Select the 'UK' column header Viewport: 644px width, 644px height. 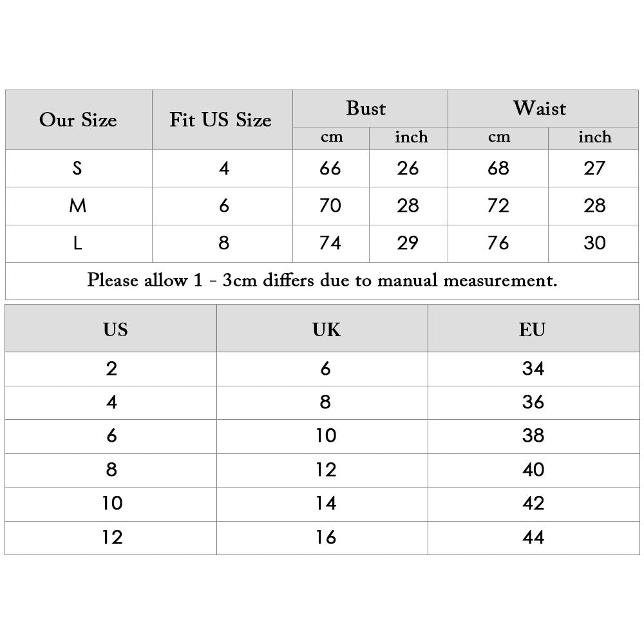pos(326,330)
